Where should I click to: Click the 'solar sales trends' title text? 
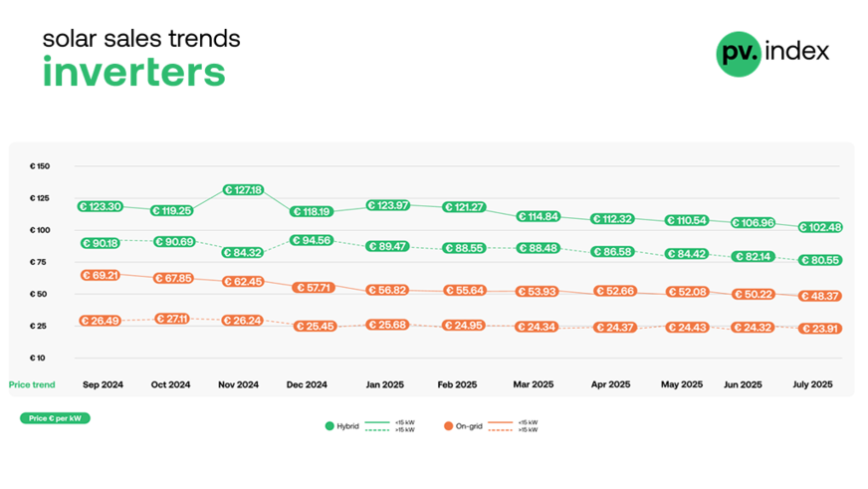click(141, 39)
